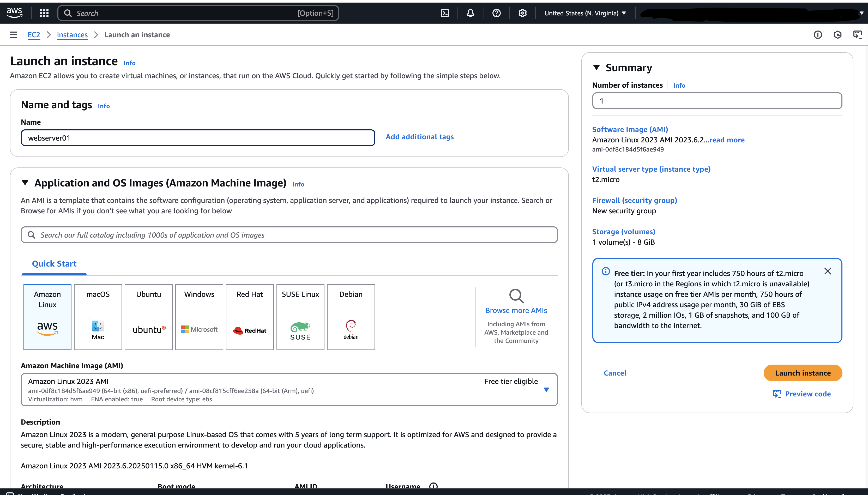868x495 pixels.
Task: Open the Services grid menu icon
Action: tap(44, 13)
